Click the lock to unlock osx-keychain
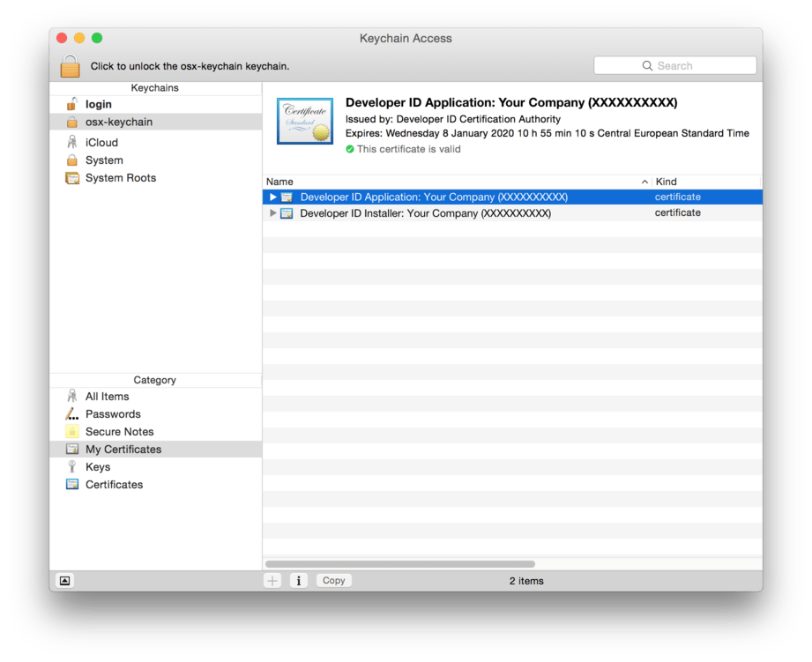This screenshot has height=662, width=812. pyautogui.click(x=70, y=65)
